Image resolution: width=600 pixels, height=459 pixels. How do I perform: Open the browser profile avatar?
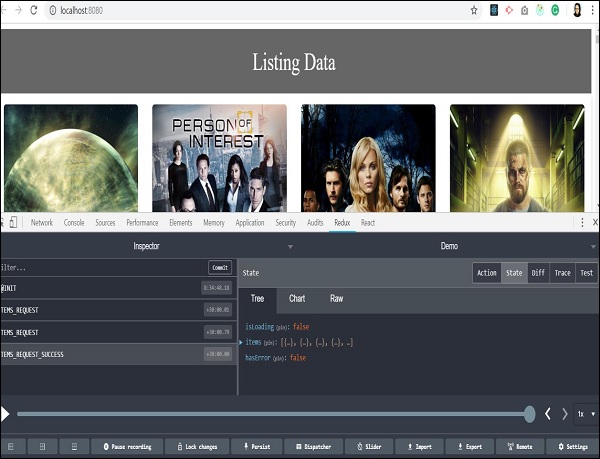point(577,10)
